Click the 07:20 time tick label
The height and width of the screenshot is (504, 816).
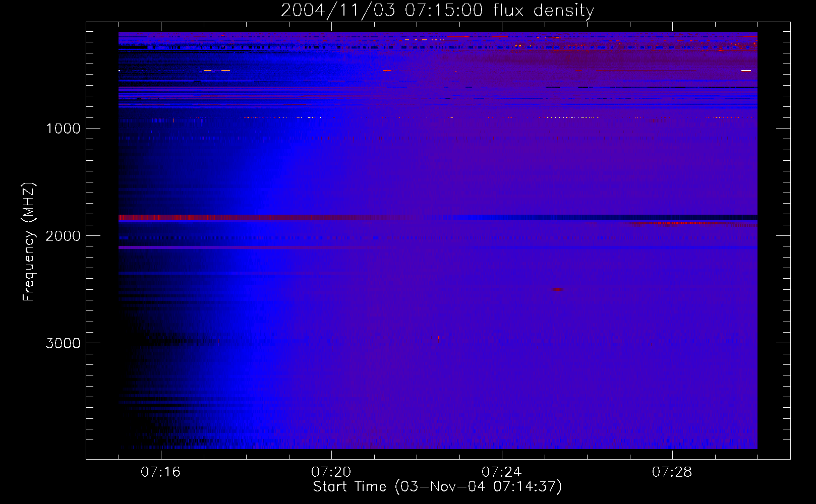[x=331, y=472]
